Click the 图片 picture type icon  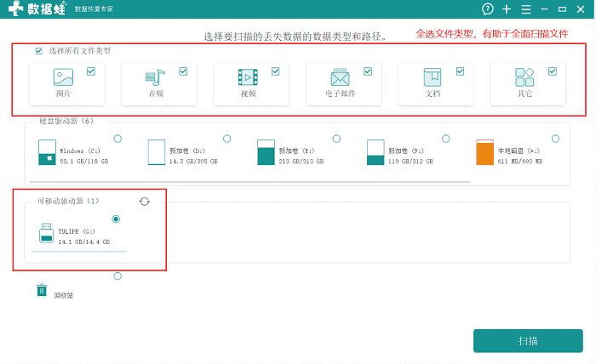pyautogui.click(x=63, y=77)
